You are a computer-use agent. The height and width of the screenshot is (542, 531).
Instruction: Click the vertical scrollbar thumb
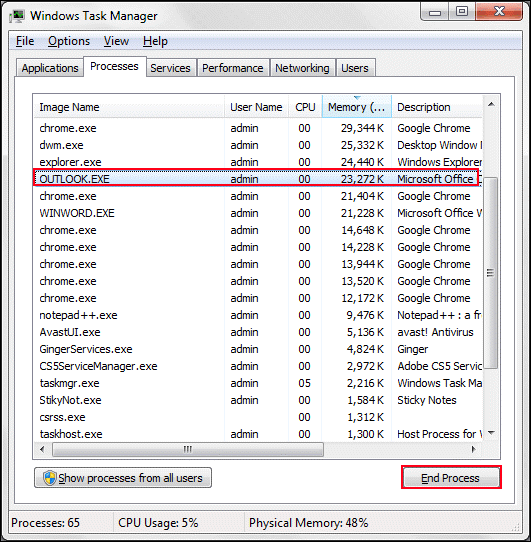point(491,273)
